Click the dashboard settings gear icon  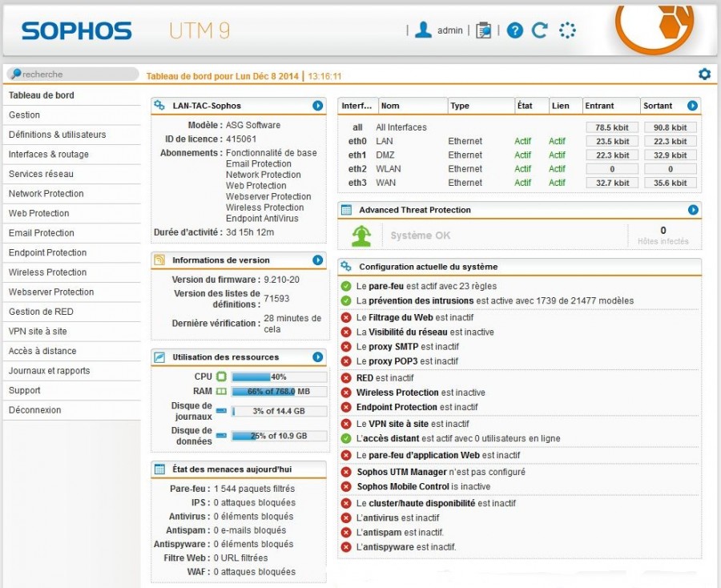704,74
